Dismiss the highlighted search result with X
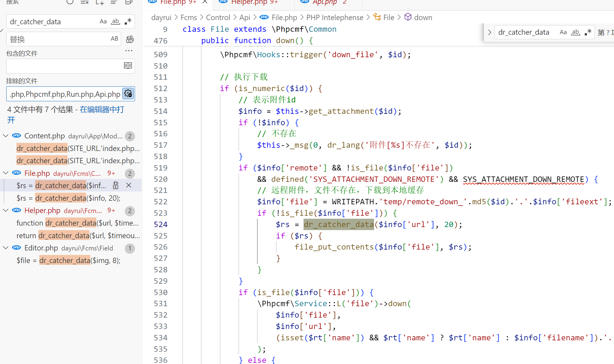Viewport: 614px width, 364px height. point(129,185)
